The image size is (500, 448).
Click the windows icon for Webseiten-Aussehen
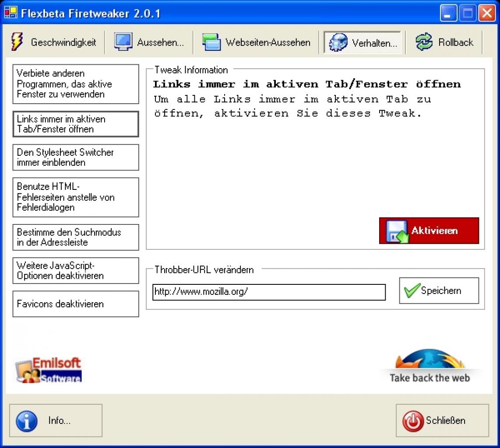211,42
